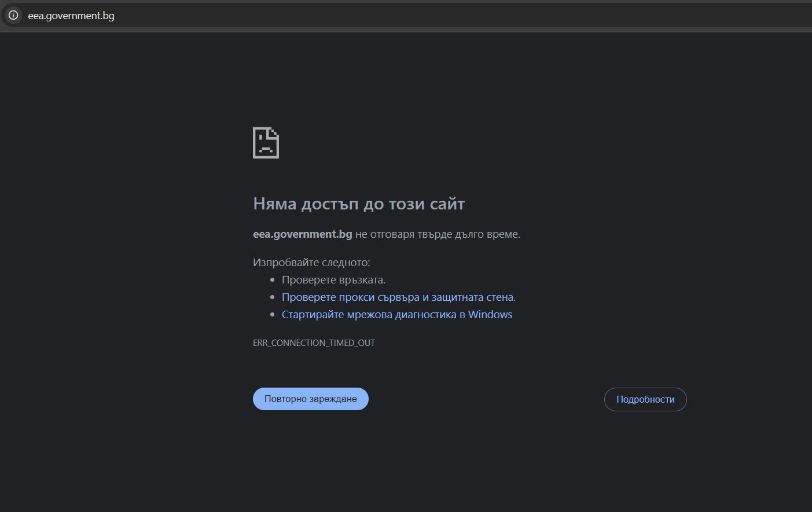Open the "Проверете прокси сървъра" link
Screen dimensions: 812x512
[350, 297]
